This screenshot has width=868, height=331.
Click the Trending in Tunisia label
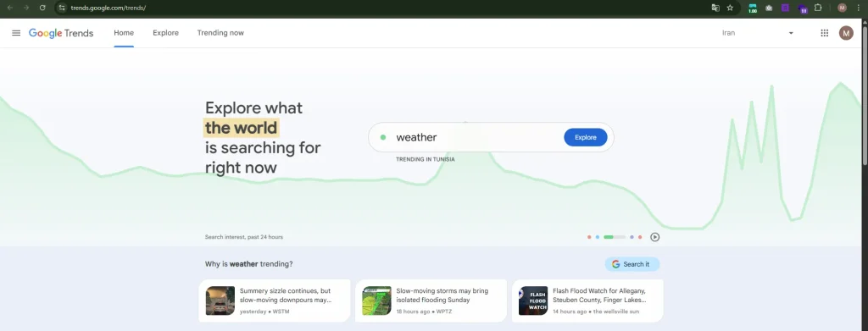[x=426, y=159]
